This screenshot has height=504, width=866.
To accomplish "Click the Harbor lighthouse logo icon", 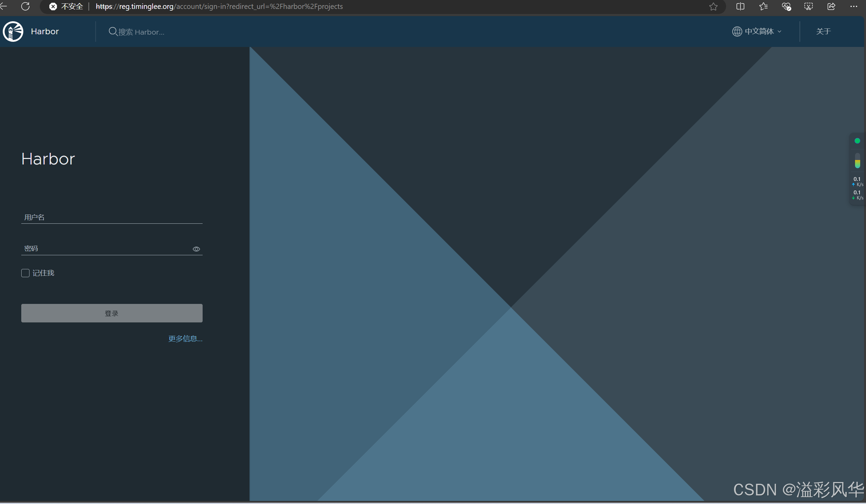I will 13,32.
